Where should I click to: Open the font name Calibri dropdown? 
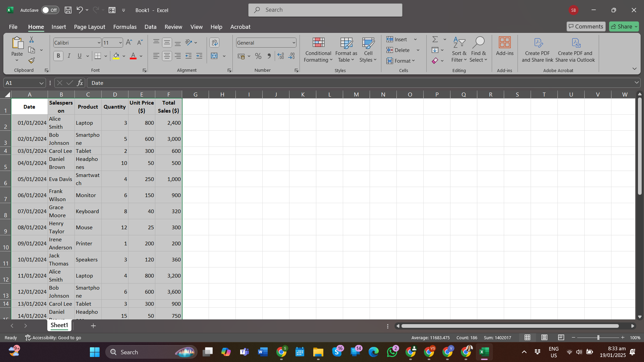[99, 43]
